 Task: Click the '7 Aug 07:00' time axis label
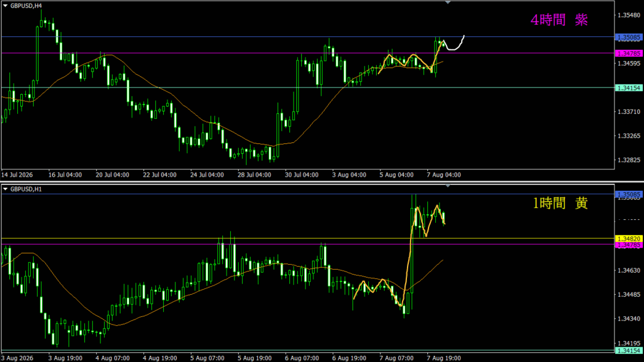coord(396,358)
